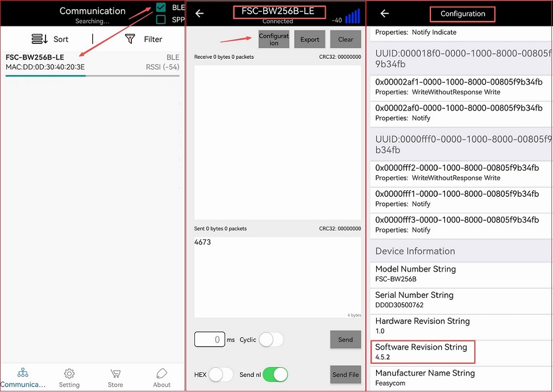Open the Setting gear tab
Screen dimensions: 553x392
click(x=69, y=374)
